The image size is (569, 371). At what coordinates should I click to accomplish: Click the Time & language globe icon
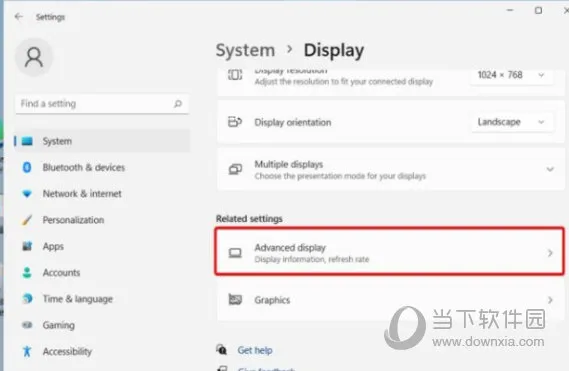27,299
